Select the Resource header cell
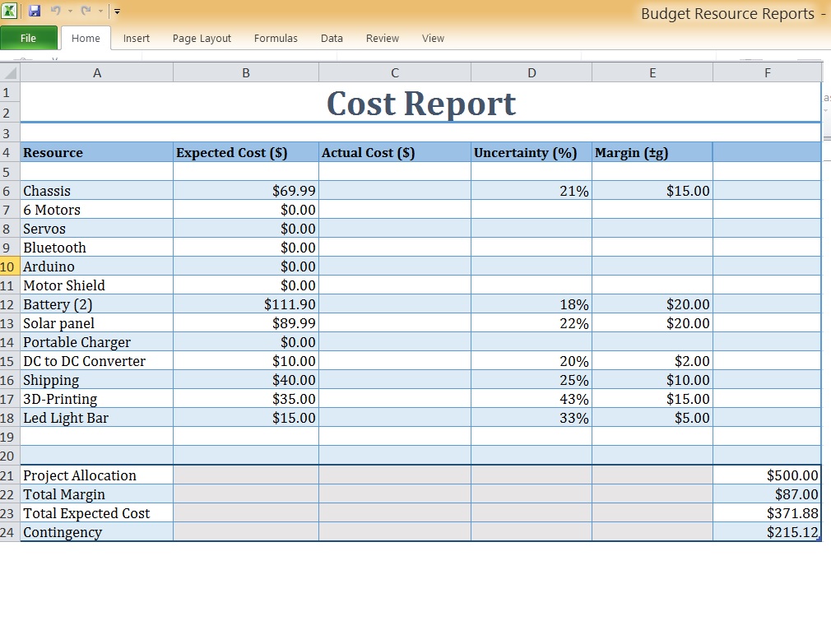 [x=97, y=152]
